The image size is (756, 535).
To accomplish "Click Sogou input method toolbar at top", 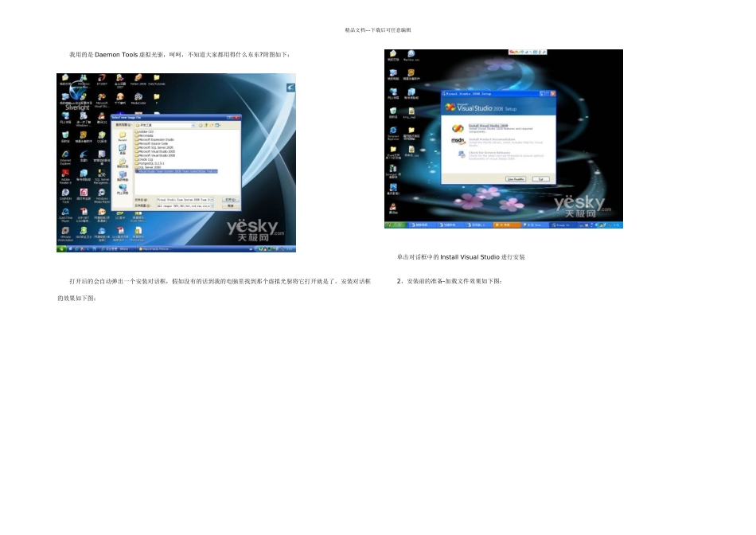I will [x=528, y=52].
